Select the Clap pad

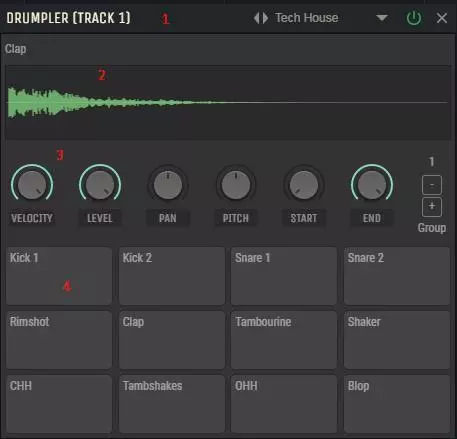click(172, 340)
